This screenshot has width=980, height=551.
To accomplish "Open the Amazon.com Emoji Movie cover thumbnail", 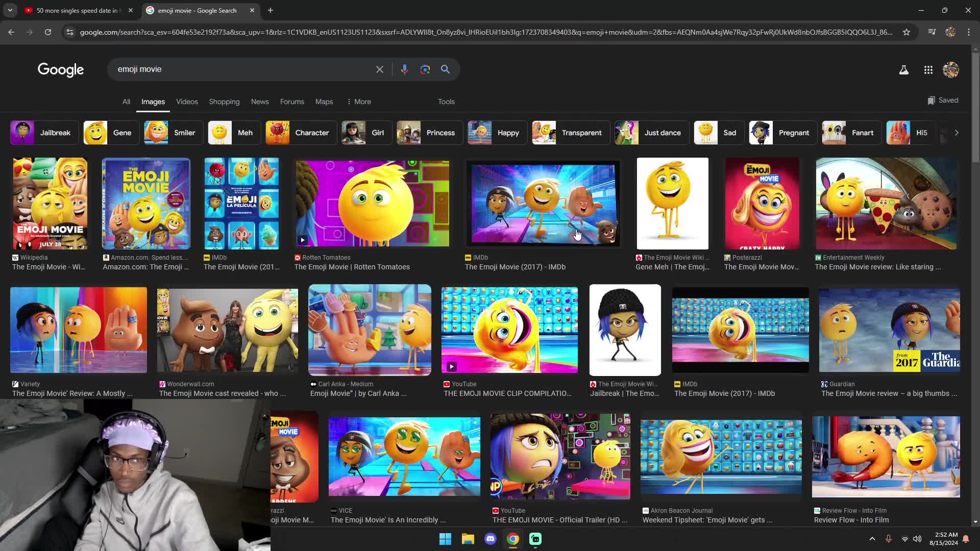I will [146, 203].
